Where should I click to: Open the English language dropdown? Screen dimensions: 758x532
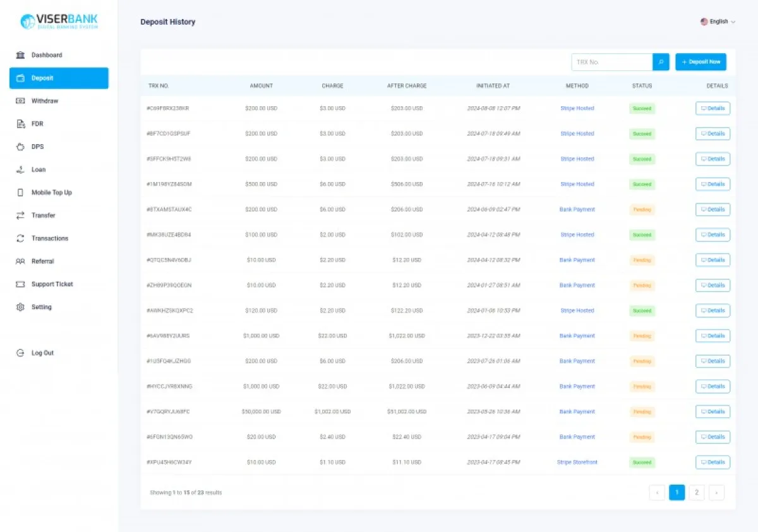pos(718,21)
